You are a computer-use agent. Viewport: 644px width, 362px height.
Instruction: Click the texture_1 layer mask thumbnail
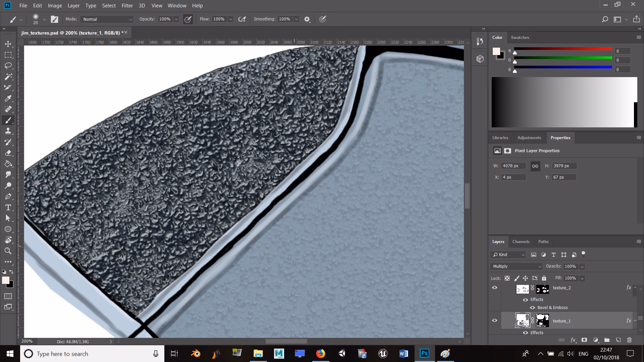(x=543, y=321)
